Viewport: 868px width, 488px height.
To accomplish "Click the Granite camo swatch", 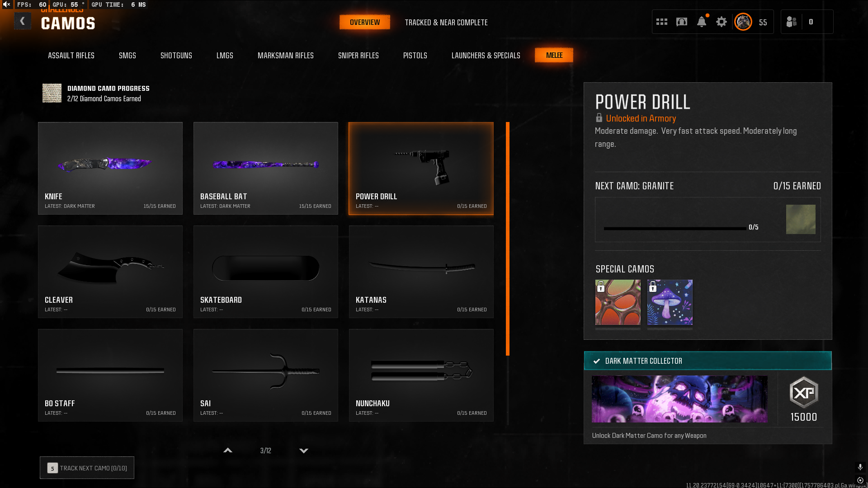I will 800,220.
